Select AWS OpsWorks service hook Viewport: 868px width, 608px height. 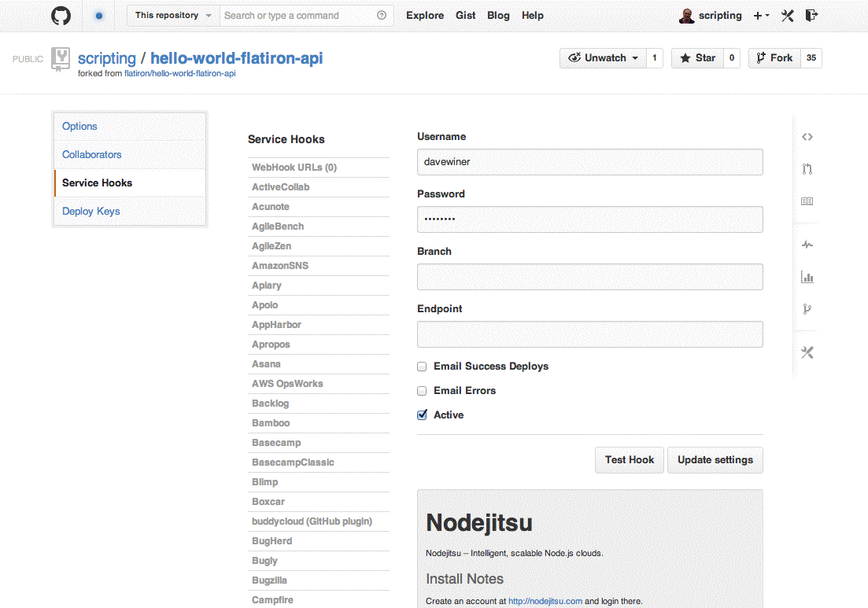point(319,384)
